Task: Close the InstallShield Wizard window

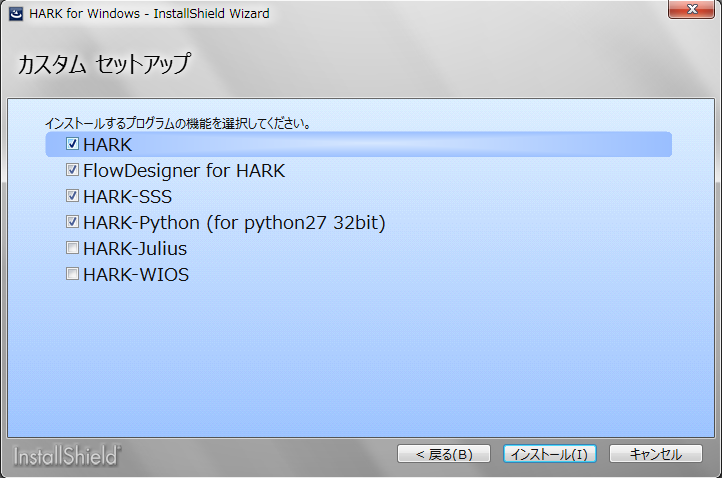Action: point(691,9)
